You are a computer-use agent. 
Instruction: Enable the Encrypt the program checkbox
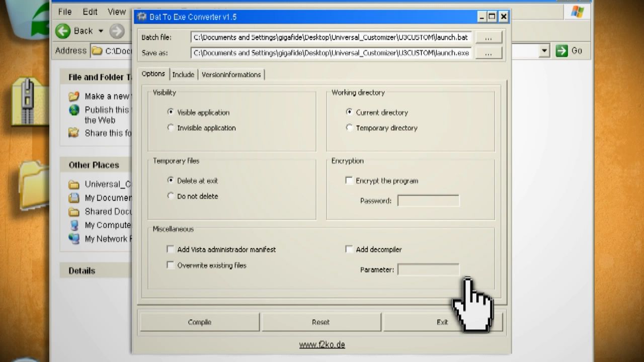click(x=349, y=180)
